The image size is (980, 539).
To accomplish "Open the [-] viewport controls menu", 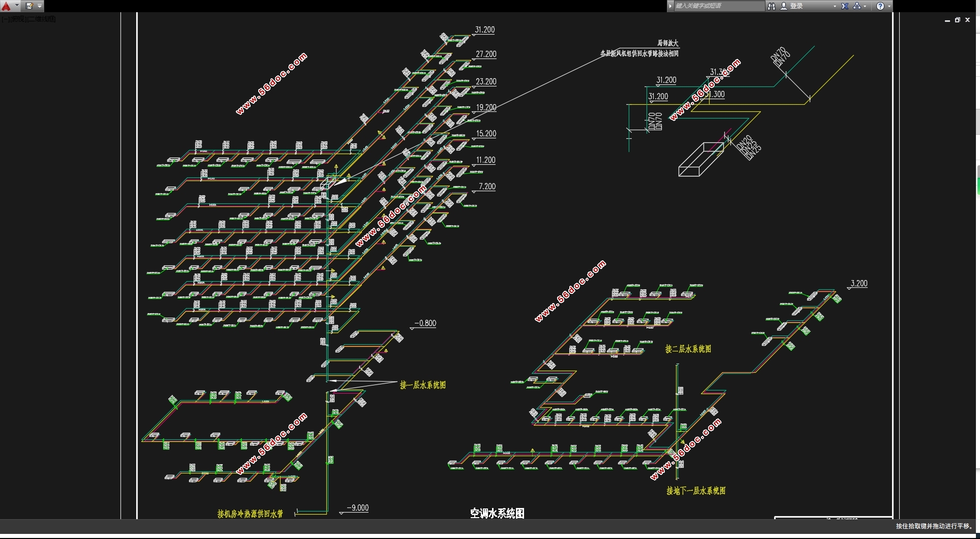I will pos(5,19).
